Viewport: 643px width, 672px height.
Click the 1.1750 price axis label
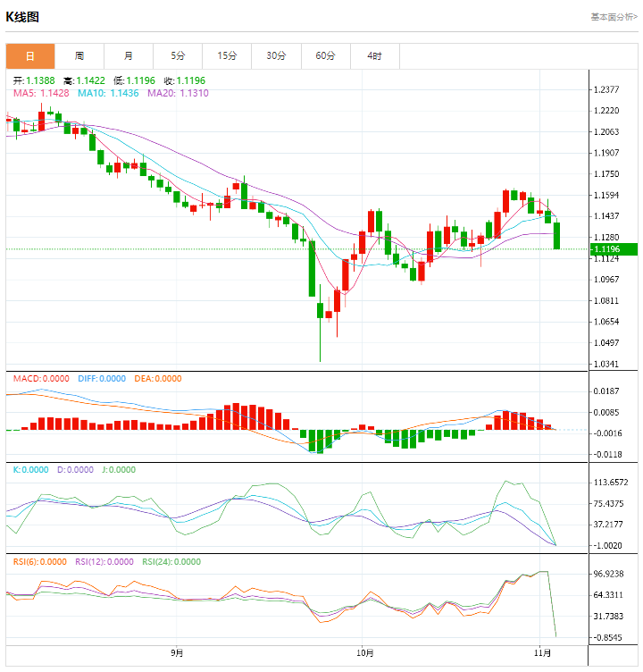coord(606,174)
